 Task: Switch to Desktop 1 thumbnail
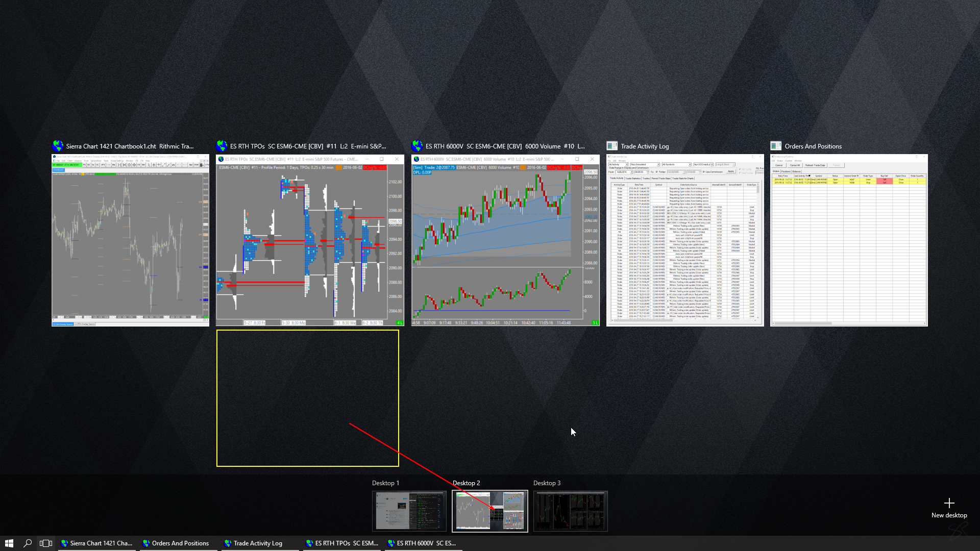[x=409, y=511]
